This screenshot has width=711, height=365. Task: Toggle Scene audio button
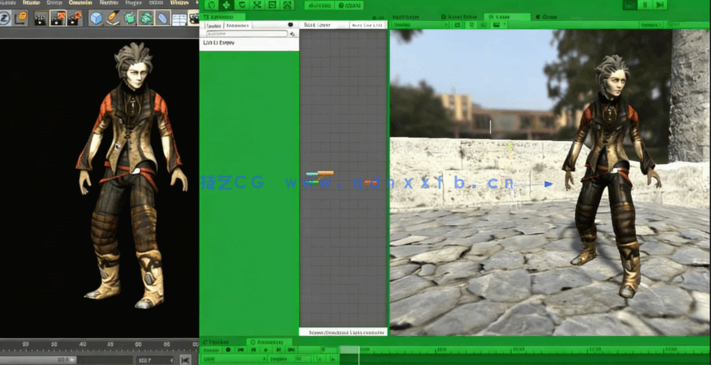[x=484, y=24]
